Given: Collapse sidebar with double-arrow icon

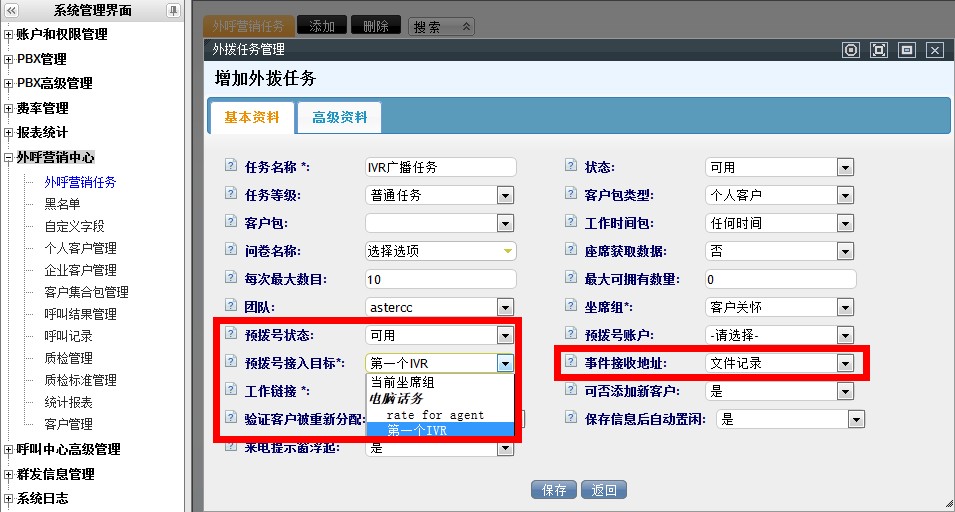Looking at the screenshot, I should click(11, 10).
